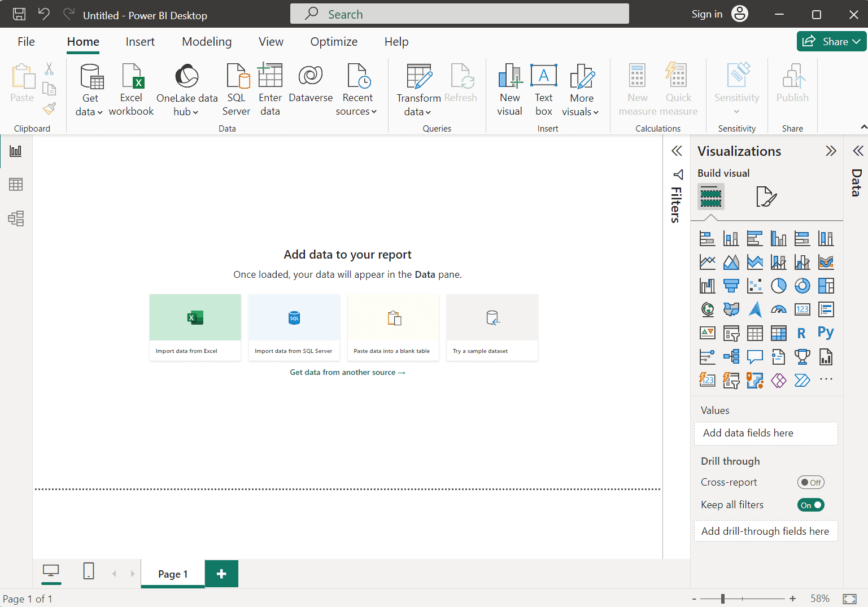Select the Python visual
The width and height of the screenshot is (868, 607).
click(x=826, y=333)
